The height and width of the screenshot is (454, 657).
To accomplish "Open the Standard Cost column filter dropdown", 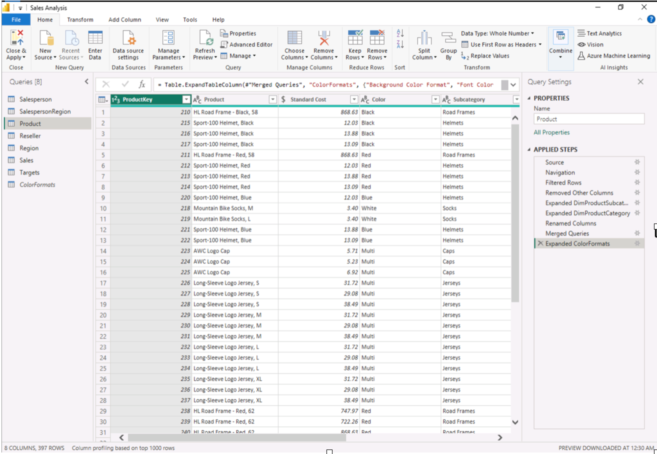I will coord(354,100).
